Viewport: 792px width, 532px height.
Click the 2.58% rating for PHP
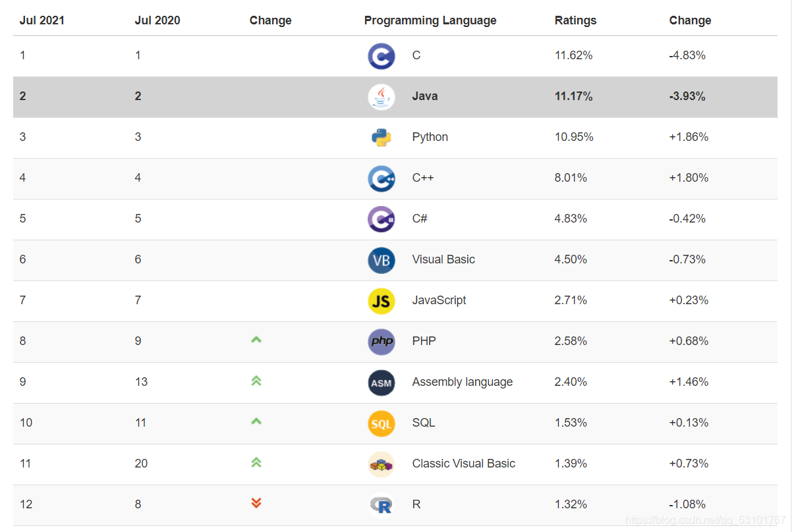coord(571,341)
